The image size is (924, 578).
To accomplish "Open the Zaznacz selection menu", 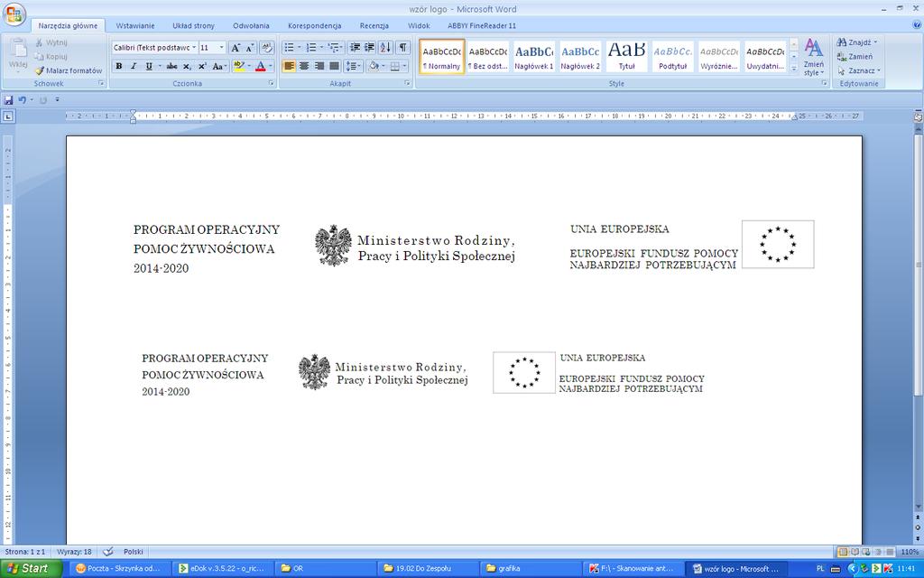I will point(859,70).
